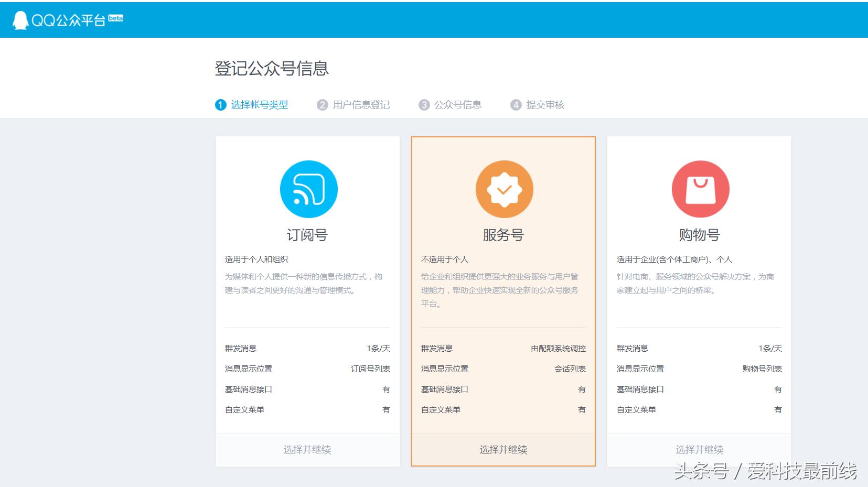Click the step 4 numbered circle
This screenshot has height=487, width=868.
point(517,104)
